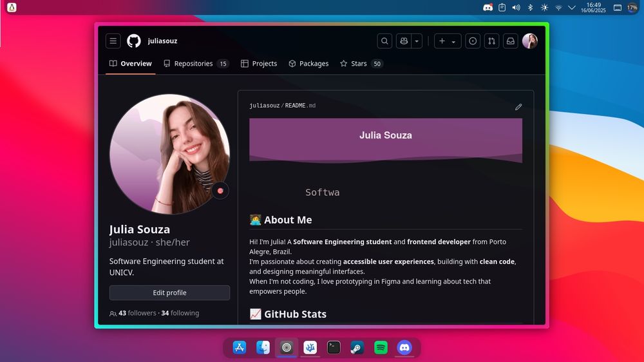This screenshot has width=644, height=362.
Task: Click the Discord tray icon in top bar
Action: (x=488, y=7)
